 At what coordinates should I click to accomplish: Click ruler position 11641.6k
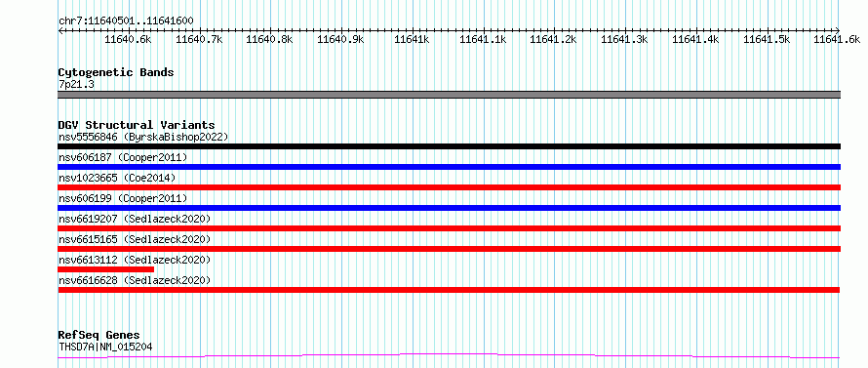click(x=837, y=39)
